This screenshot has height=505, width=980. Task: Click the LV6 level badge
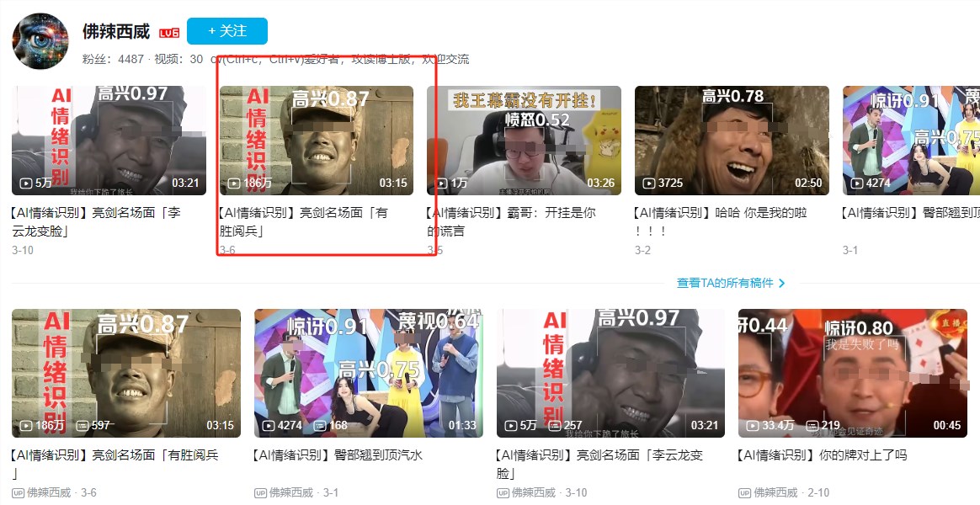click(169, 33)
